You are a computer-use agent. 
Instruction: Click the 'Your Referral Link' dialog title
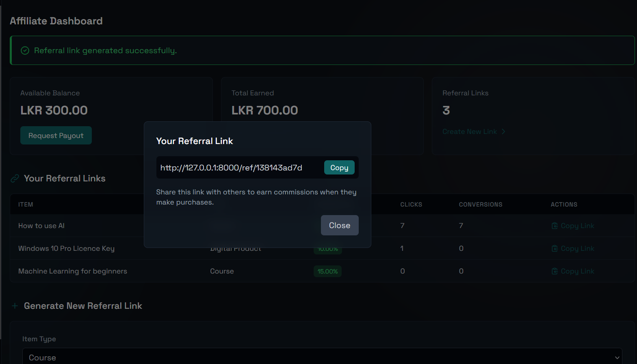point(195,141)
